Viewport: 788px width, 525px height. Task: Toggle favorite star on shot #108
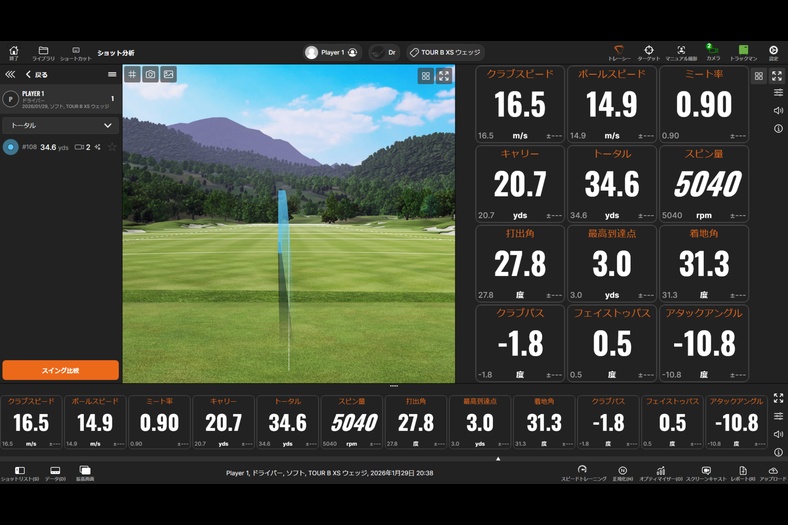click(x=112, y=147)
